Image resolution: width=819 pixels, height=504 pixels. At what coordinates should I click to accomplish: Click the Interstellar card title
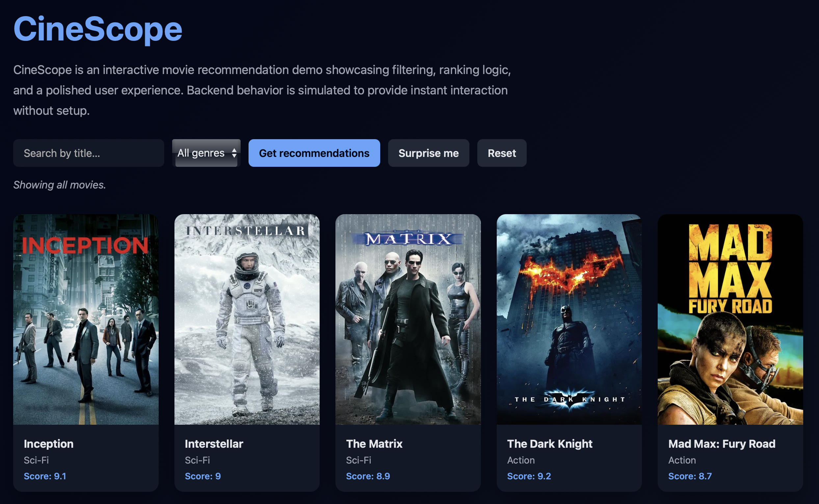tap(214, 444)
